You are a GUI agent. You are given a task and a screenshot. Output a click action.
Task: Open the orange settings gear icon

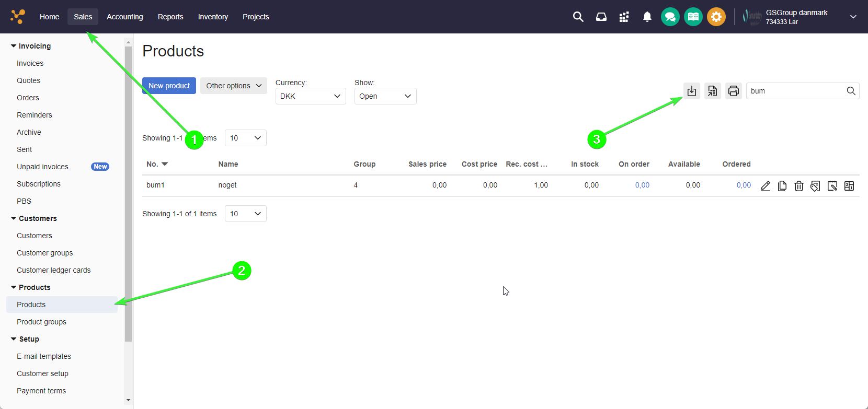point(716,17)
